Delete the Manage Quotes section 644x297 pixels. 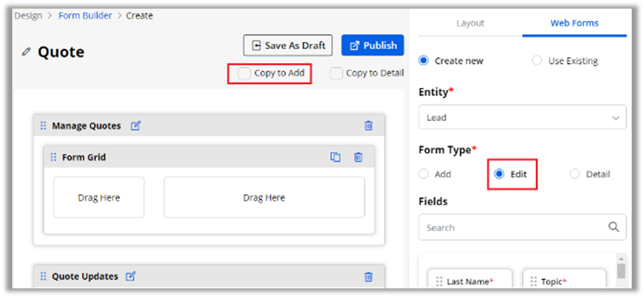368,125
